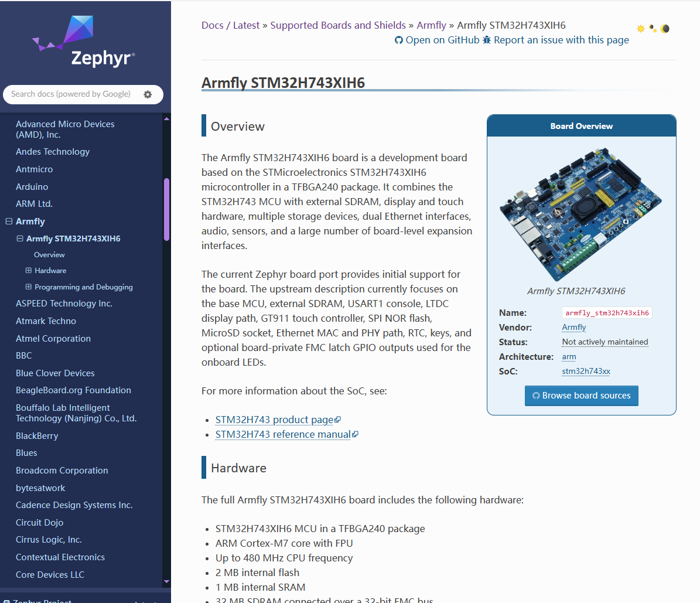Image resolution: width=700 pixels, height=603 pixels.
Task: Focus the Search docs input field
Action: (71, 94)
